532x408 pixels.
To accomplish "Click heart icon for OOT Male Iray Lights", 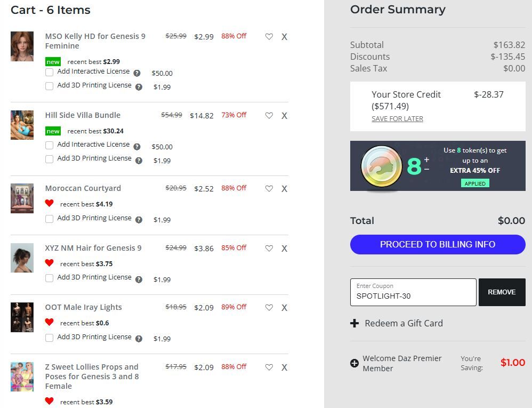I will (x=269, y=308).
